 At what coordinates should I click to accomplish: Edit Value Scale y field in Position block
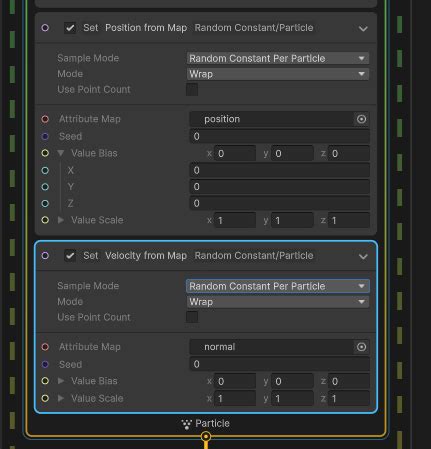(292, 220)
